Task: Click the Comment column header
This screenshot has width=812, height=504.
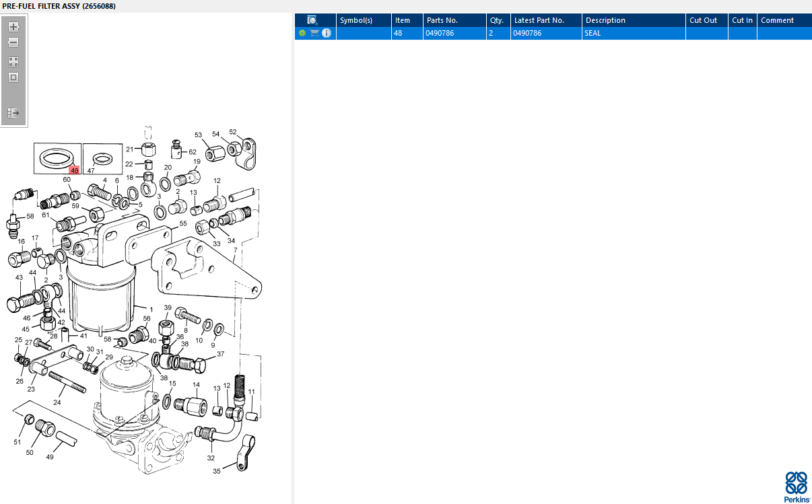Action: 784,20
